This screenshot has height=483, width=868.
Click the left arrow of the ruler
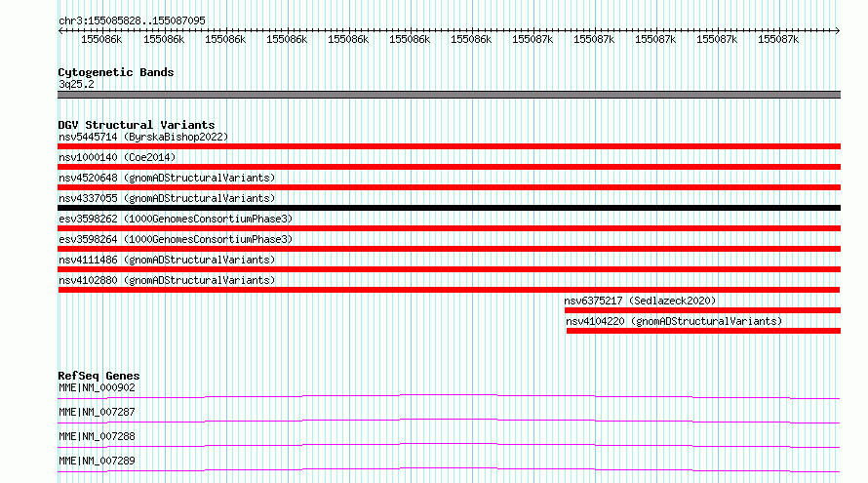tap(60, 31)
